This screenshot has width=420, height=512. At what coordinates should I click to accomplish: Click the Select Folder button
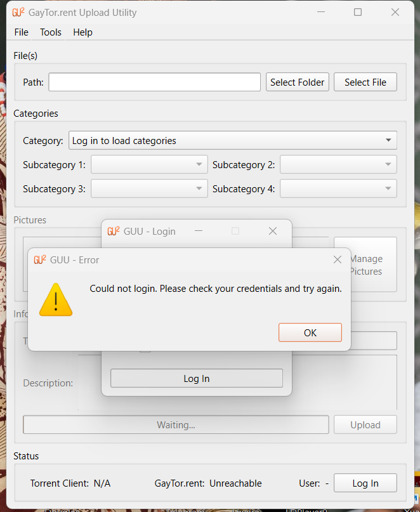pyautogui.click(x=297, y=82)
